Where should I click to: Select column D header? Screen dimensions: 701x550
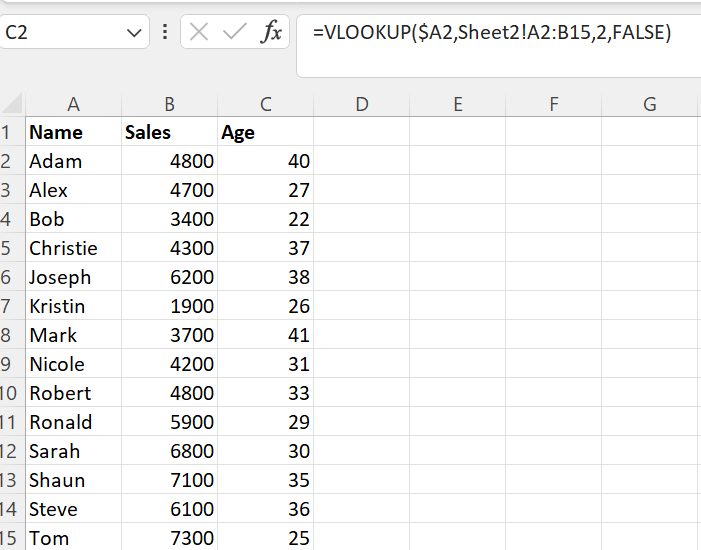point(362,104)
